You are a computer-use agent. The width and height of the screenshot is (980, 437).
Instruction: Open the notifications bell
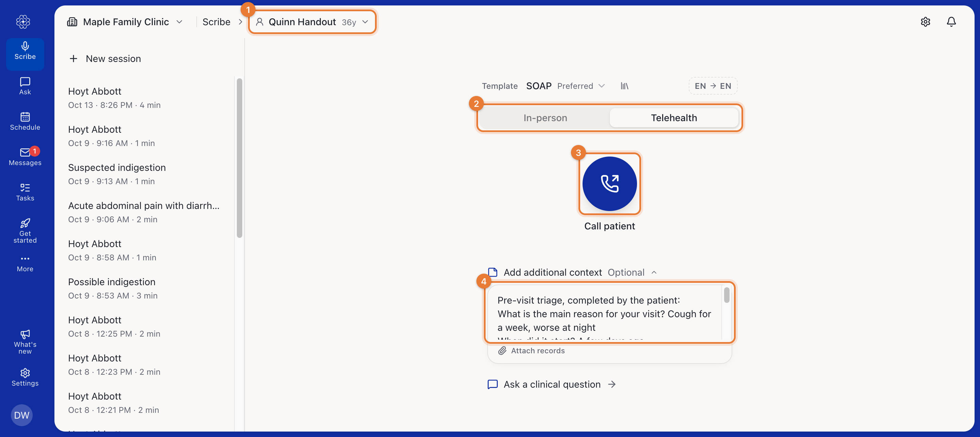(951, 22)
